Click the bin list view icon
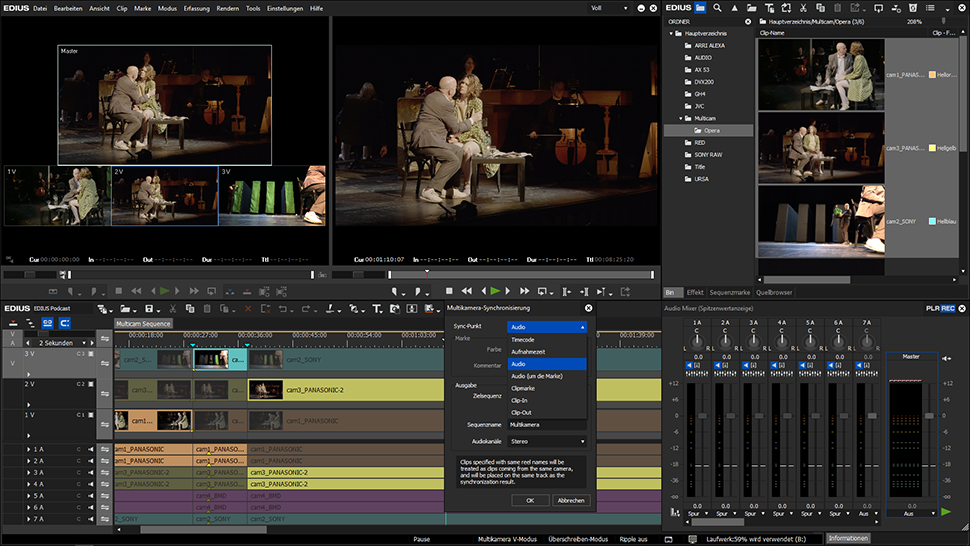The width and height of the screenshot is (970, 546). point(930,8)
